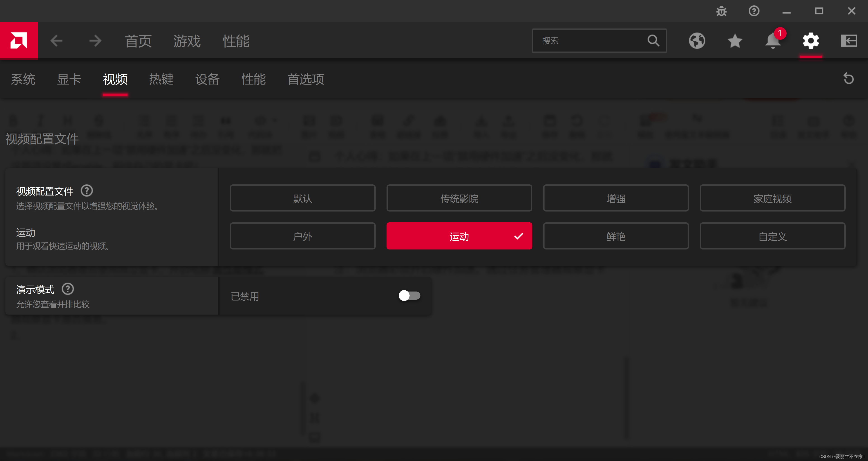Open the 游戏 section in the top bar
Screen dimensions: 868x461
click(187, 41)
